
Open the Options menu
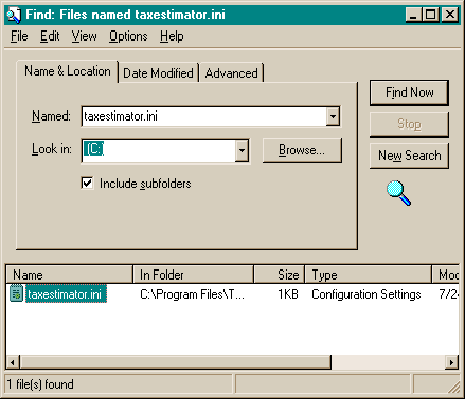[128, 36]
